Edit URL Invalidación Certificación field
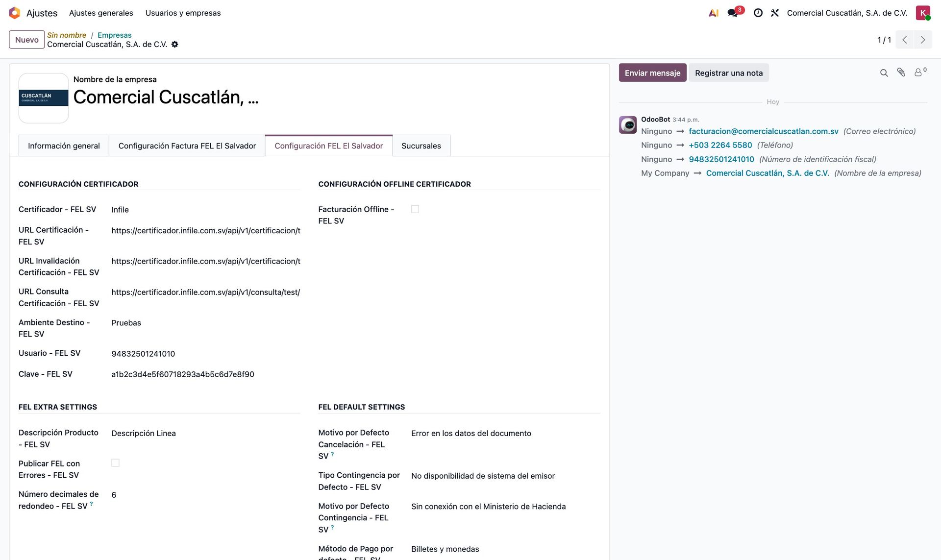 206,262
